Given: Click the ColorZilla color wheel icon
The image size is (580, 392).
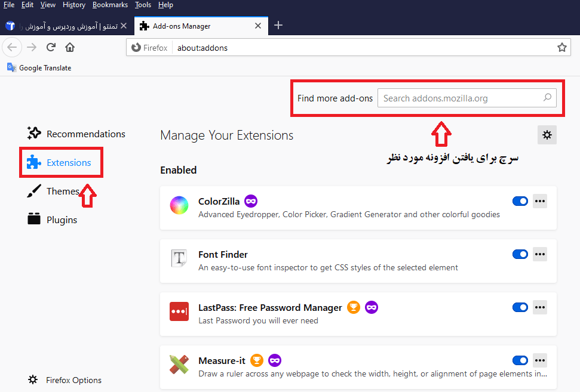Looking at the screenshot, I should coord(179,205).
